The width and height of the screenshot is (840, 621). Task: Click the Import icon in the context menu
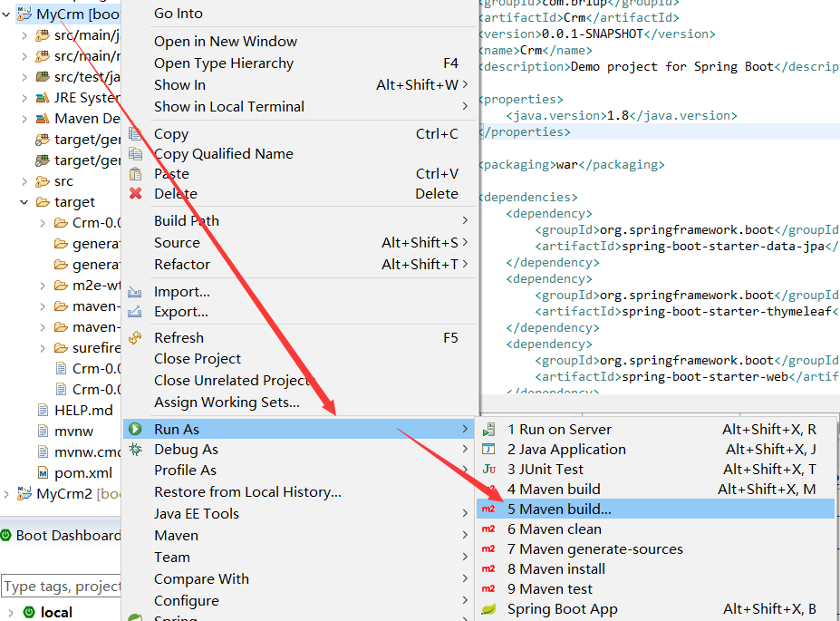[136, 294]
